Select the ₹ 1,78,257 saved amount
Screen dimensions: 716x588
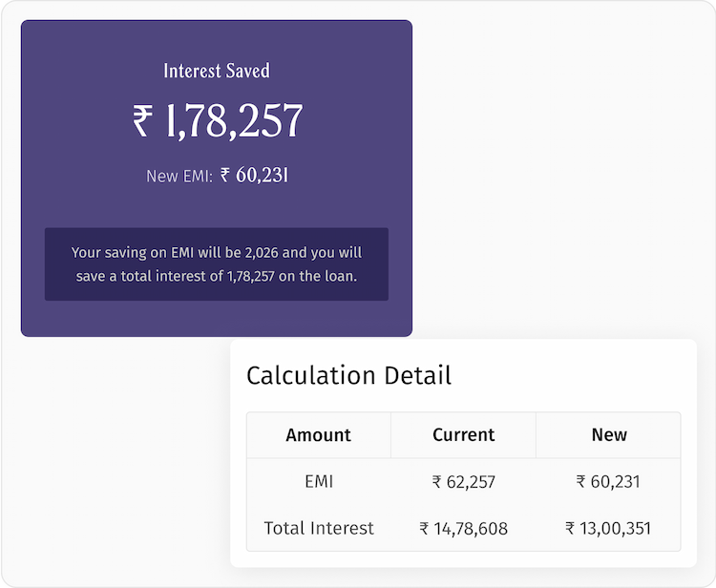(218, 120)
